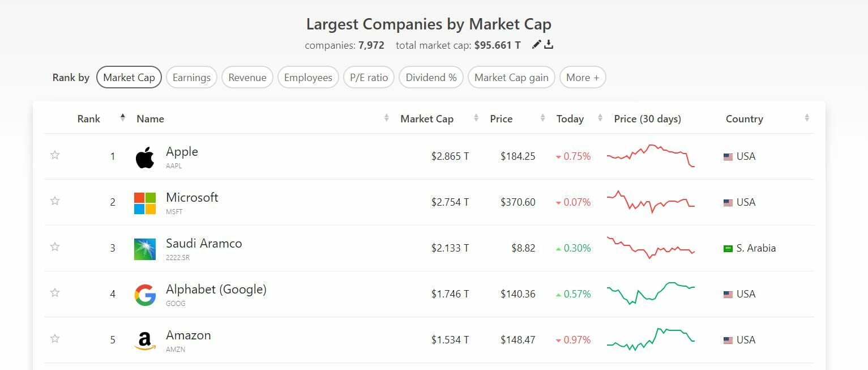Click Apple's 30-day price chart
The height and width of the screenshot is (370, 868).
[x=650, y=156]
